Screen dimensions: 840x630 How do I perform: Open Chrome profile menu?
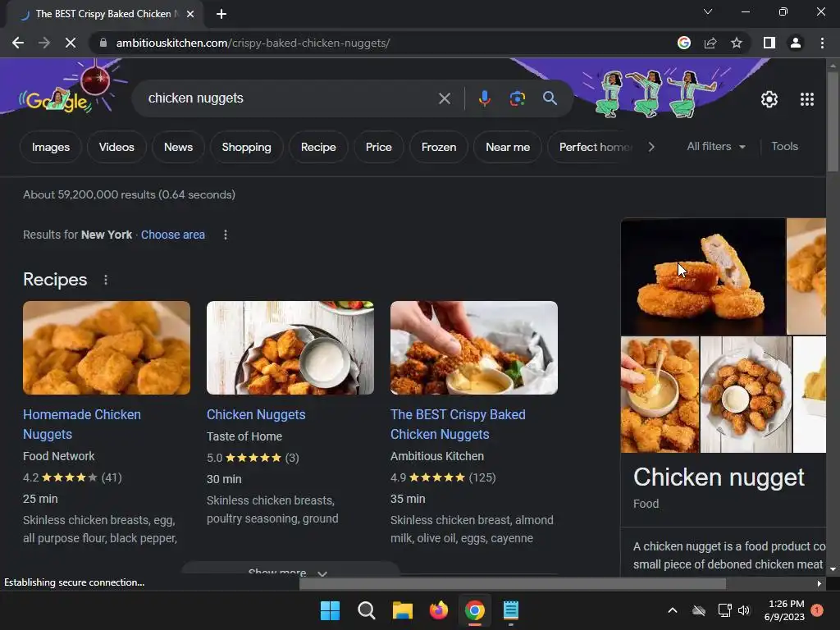(796, 43)
